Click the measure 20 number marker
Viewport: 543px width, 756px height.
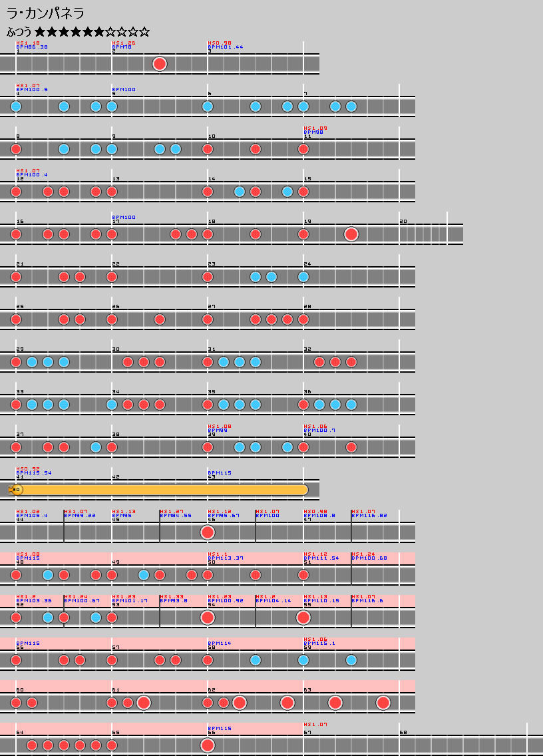click(403, 221)
